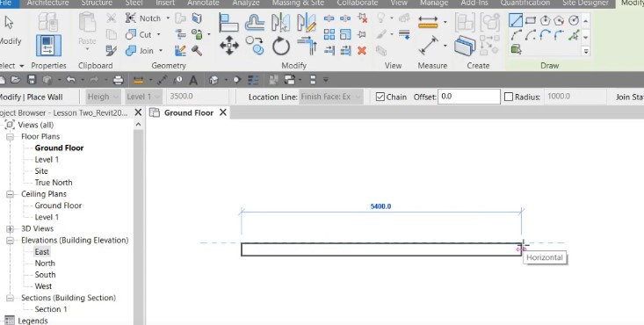Collapse the Elevations (Building Elevation) node
Image resolution: width=644 pixels, height=325 pixels.
coord(11,241)
